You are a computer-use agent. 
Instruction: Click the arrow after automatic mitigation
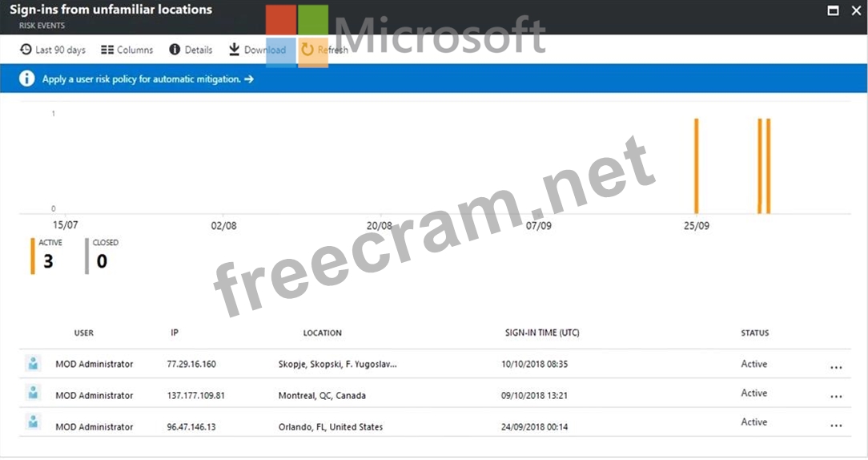pos(249,79)
